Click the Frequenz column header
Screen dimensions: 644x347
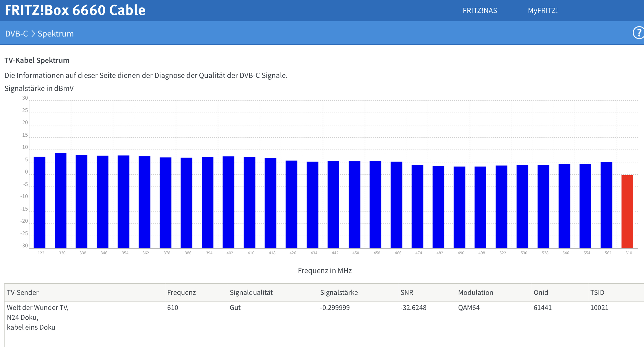click(181, 293)
